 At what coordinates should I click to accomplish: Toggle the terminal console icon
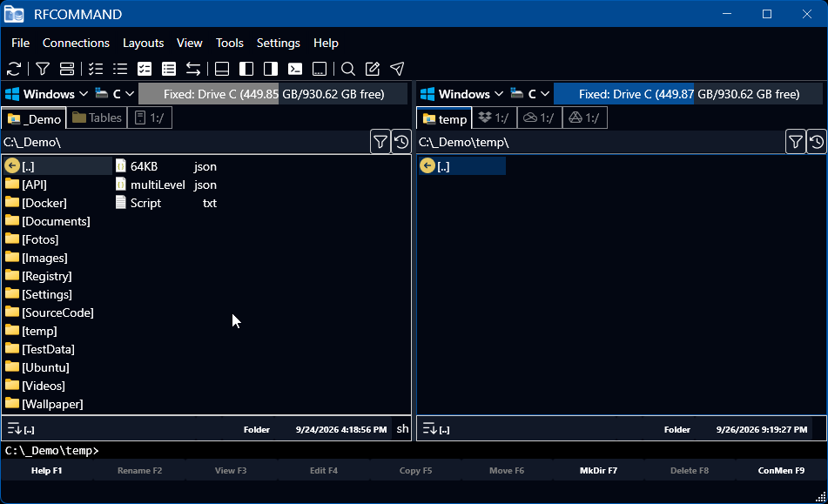[295, 69]
